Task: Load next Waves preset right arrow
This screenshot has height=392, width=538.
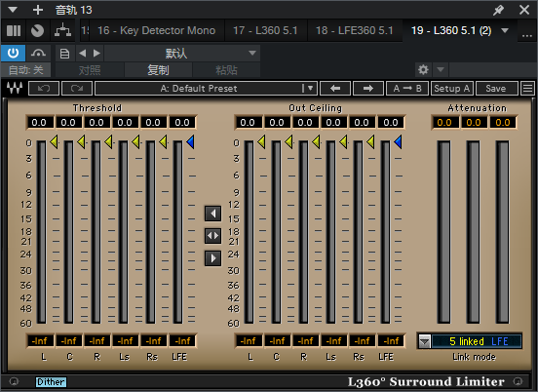Action: pos(368,89)
